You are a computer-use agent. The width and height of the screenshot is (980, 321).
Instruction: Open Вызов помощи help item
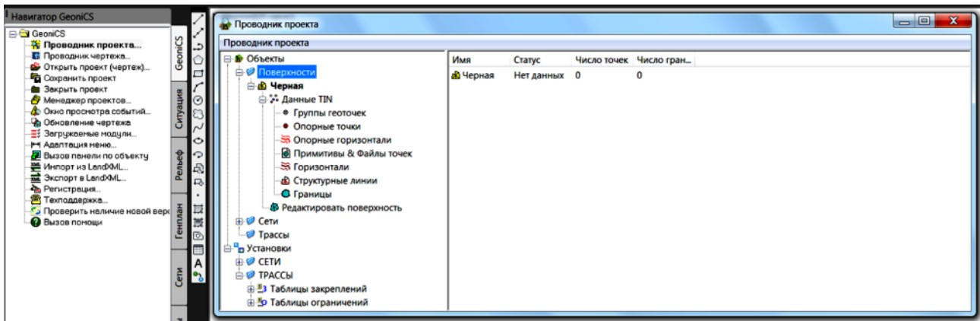72,222
